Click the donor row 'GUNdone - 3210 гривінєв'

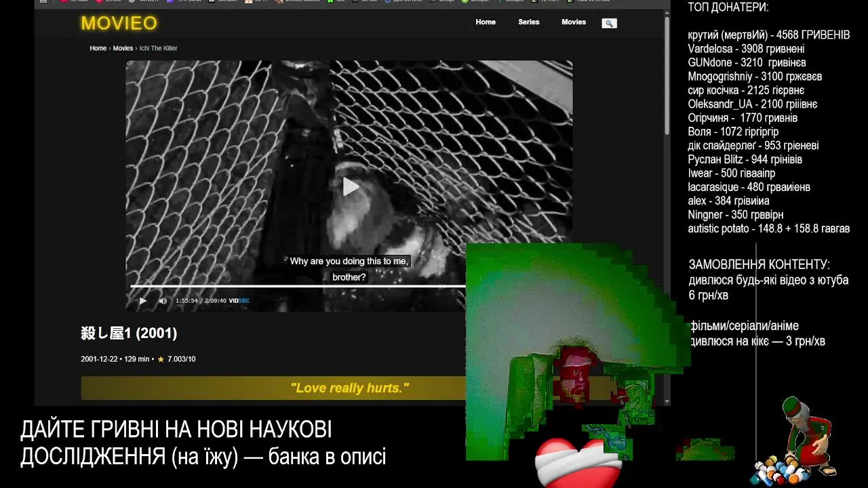(747, 62)
